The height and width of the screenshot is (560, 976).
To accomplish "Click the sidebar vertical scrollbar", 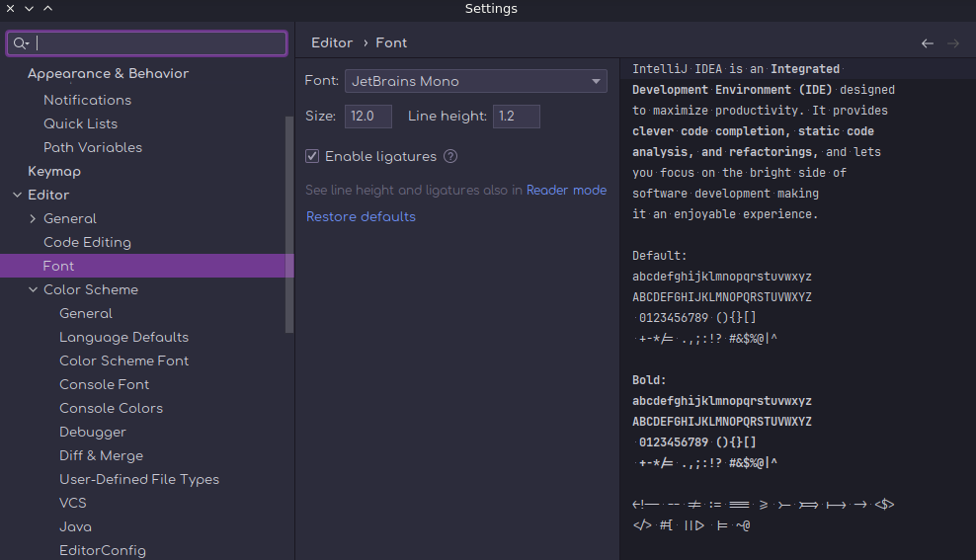I will pyautogui.click(x=288, y=222).
